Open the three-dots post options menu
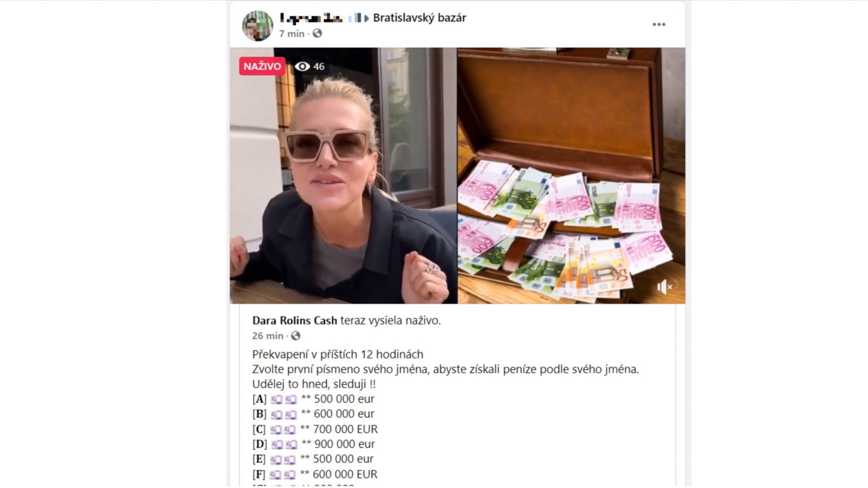The height and width of the screenshot is (488, 868). (658, 24)
